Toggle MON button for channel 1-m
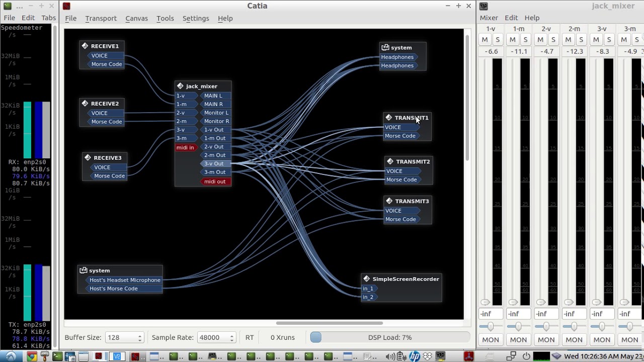This screenshot has height=362, width=644. pyautogui.click(x=518, y=340)
